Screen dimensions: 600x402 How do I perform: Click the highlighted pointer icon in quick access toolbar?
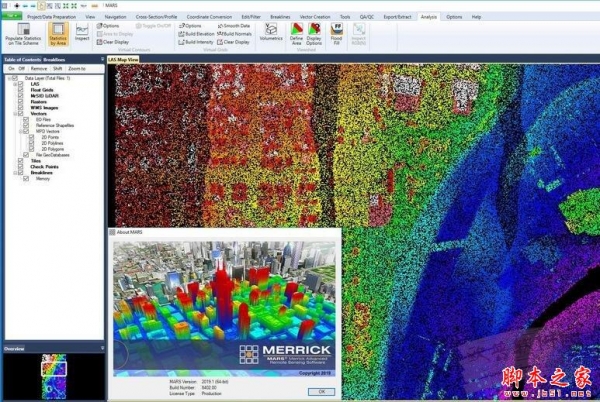[x=41, y=5]
